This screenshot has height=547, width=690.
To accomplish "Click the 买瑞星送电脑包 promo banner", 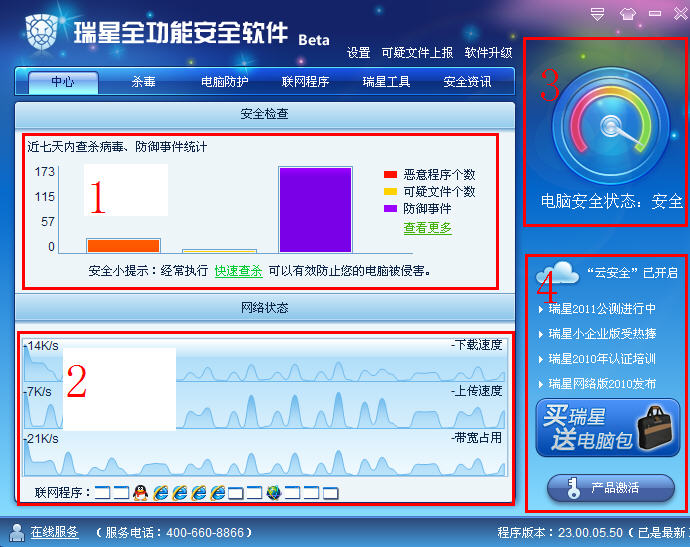I will point(608,427).
